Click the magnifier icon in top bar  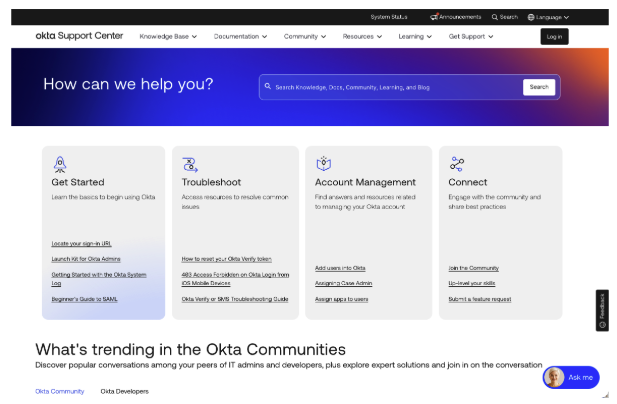(x=495, y=17)
